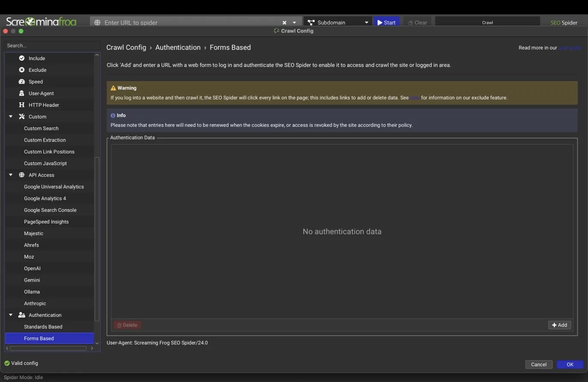This screenshot has width=588, height=382.
Task: Click horizontal scroll right arrow in sidebar
Action: tap(92, 348)
